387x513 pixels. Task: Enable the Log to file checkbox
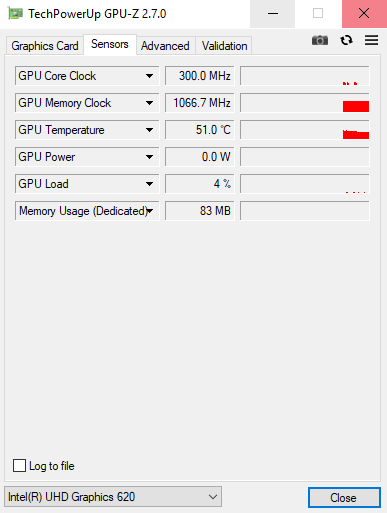19,466
